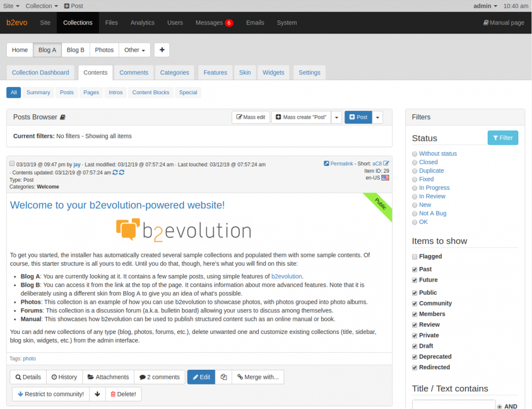Click the Post button in top bar

(74, 6)
